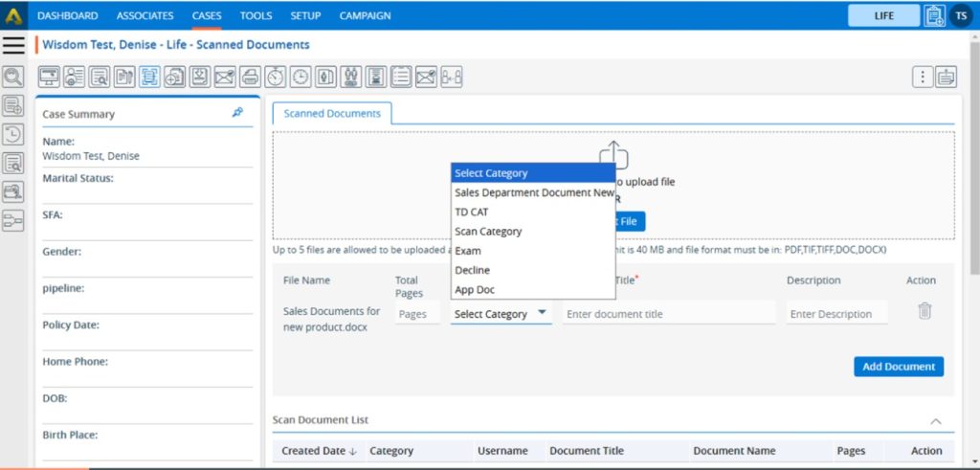Click the printer icon in the case toolbar
Image resolution: width=980 pixels, height=470 pixels.
click(250, 78)
